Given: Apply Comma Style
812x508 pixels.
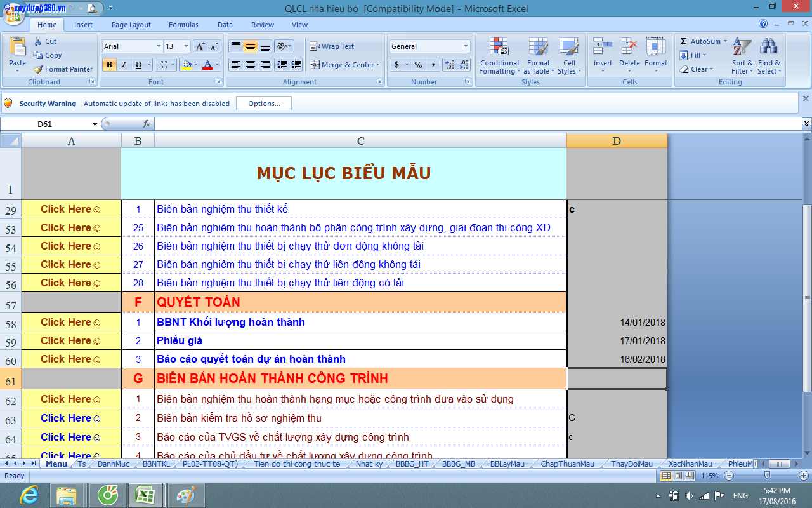Looking at the screenshot, I should click(433, 65).
